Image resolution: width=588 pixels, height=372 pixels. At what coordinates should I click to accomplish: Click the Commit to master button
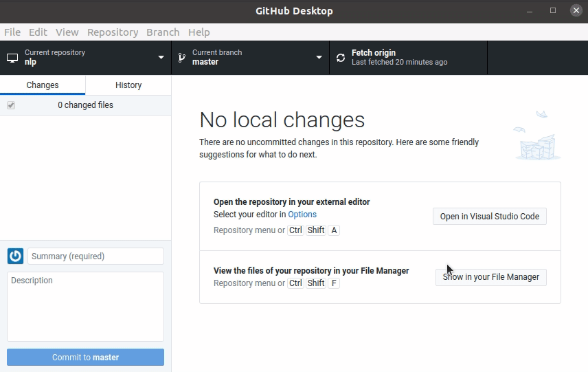tap(85, 357)
